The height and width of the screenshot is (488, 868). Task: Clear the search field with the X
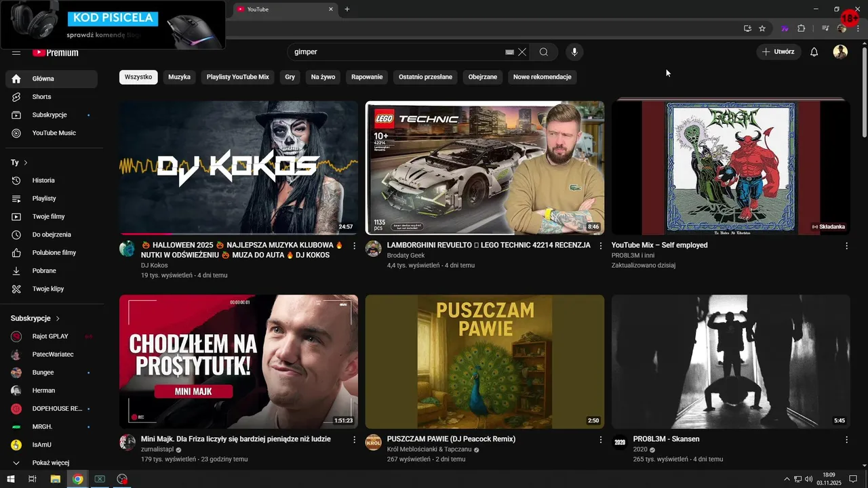[x=522, y=52]
